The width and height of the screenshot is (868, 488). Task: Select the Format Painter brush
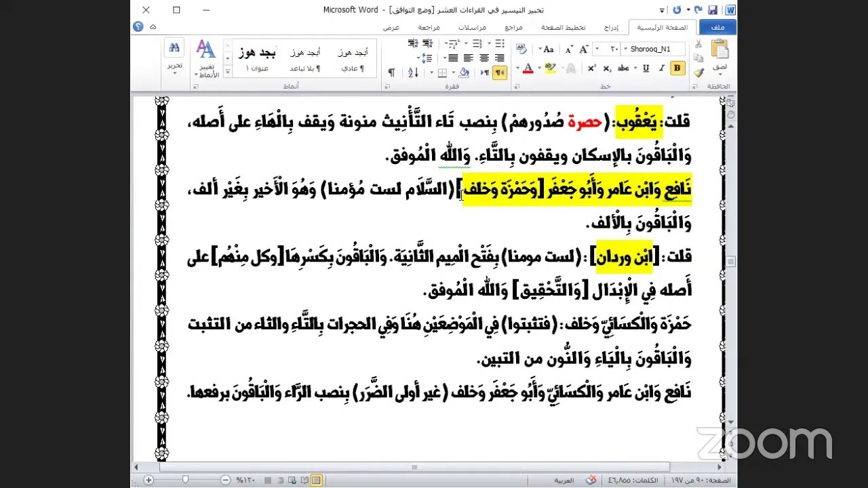[698, 73]
